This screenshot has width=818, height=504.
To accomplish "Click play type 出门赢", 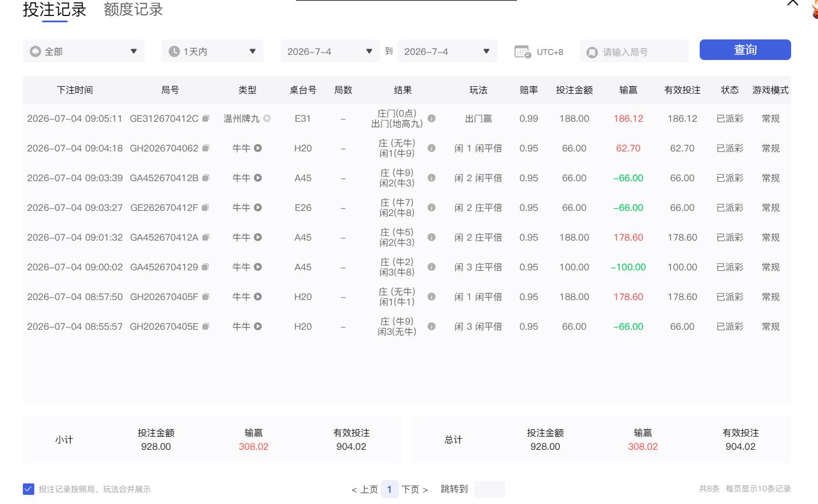I will (478, 118).
